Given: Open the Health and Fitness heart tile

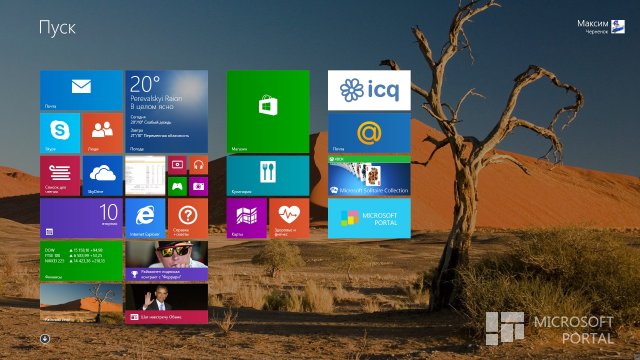Looking at the screenshot, I should [x=289, y=218].
